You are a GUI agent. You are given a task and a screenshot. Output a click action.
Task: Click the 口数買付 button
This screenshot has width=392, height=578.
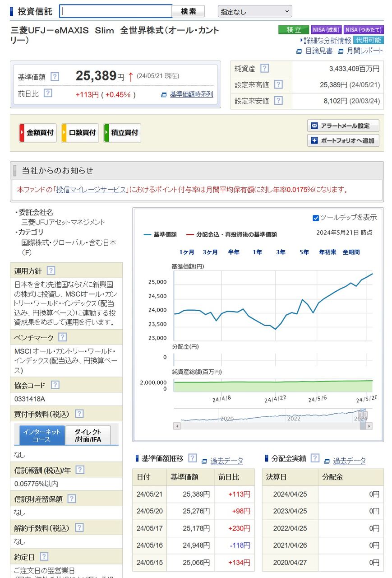click(x=80, y=133)
